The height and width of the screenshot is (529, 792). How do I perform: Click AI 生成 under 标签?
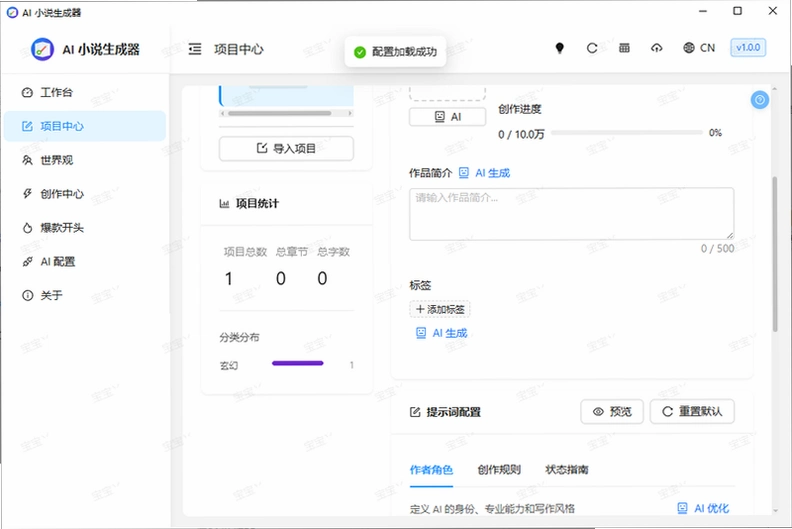441,333
